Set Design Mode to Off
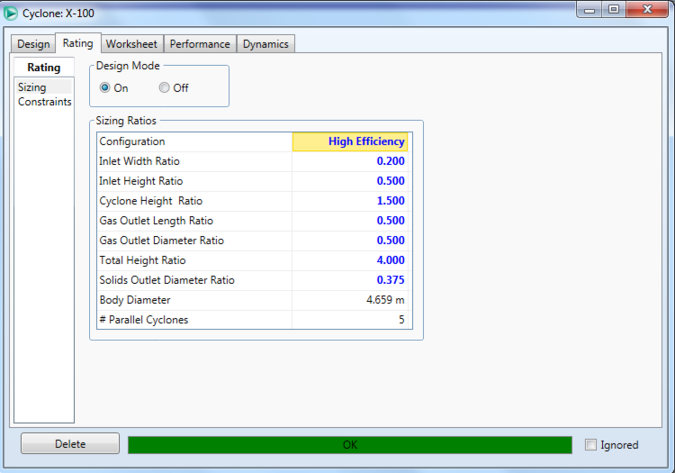The height and width of the screenshot is (473, 675). [x=164, y=88]
